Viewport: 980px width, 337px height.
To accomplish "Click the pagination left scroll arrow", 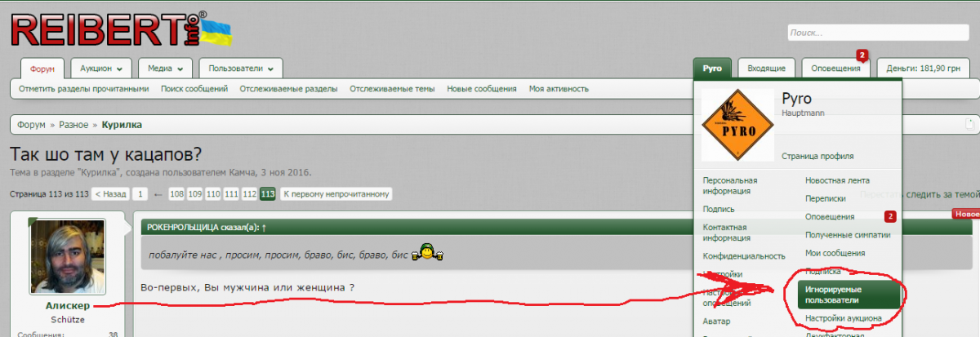I will [158, 194].
